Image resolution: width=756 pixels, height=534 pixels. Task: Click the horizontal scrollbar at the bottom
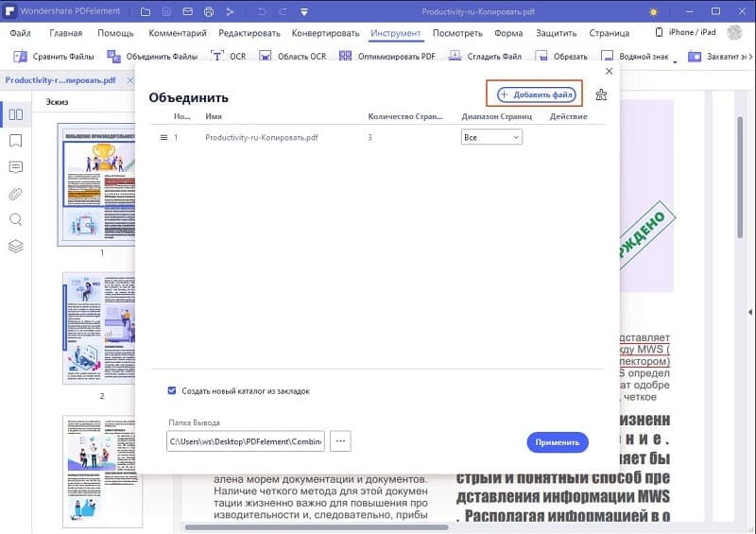[x=317, y=527]
